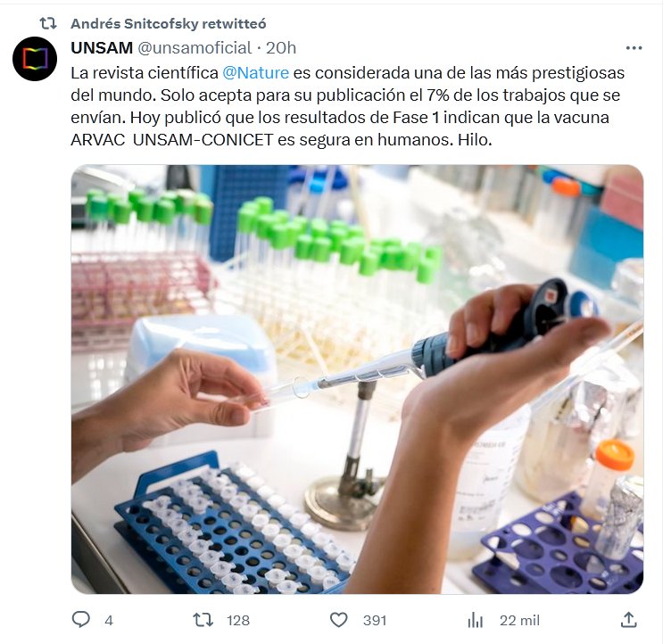Click the @unsamoficial handle
Viewport: 671px width, 644px height.
click(x=194, y=47)
